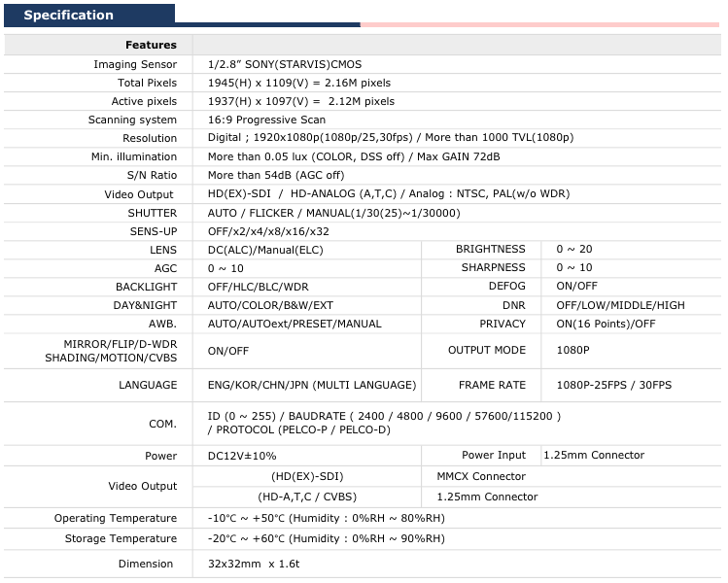Click the Min. illumination label
This screenshot has height=583, width=728.
(x=134, y=156)
